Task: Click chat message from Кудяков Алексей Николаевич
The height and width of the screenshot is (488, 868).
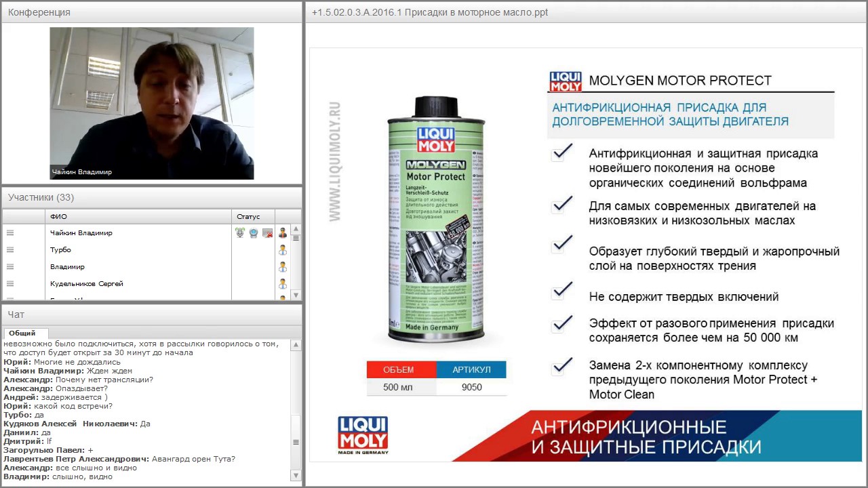Action: (x=77, y=424)
